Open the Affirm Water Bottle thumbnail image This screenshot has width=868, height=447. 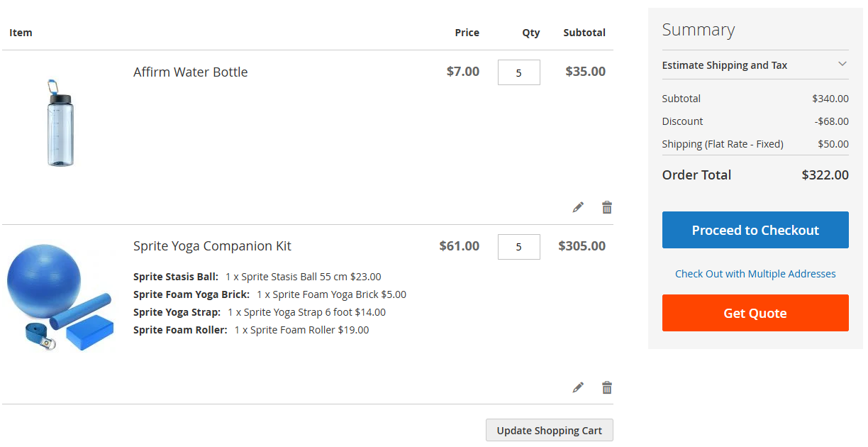(60, 122)
